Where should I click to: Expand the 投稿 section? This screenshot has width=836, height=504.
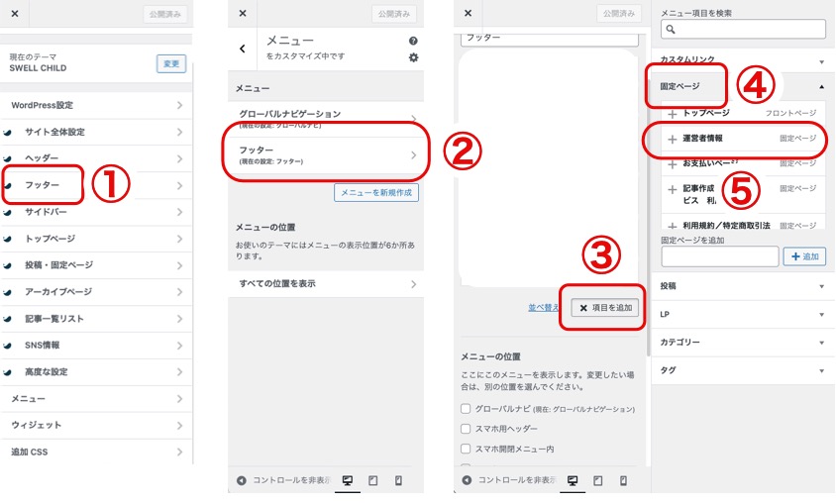point(742,286)
